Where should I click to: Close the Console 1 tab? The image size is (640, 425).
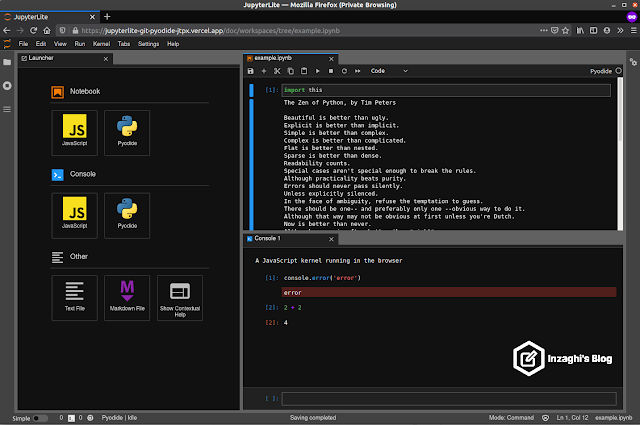331,239
